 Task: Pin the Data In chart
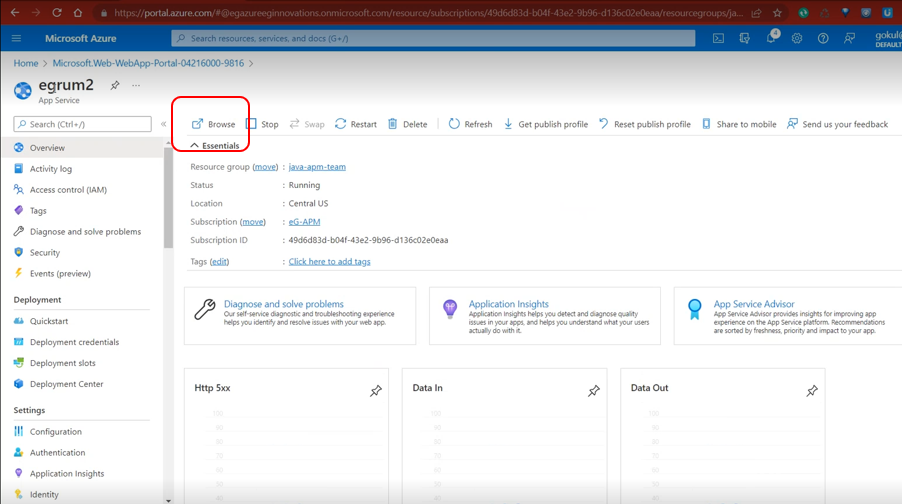tap(594, 391)
